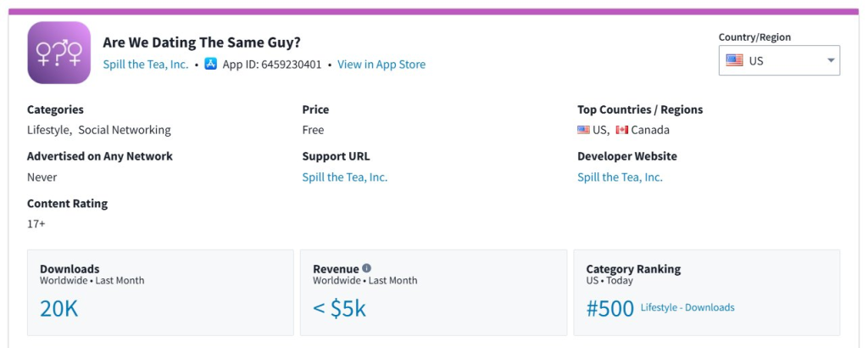Click the #500 category ranking value
868x348 pixels.
click(x=610, y=308)
